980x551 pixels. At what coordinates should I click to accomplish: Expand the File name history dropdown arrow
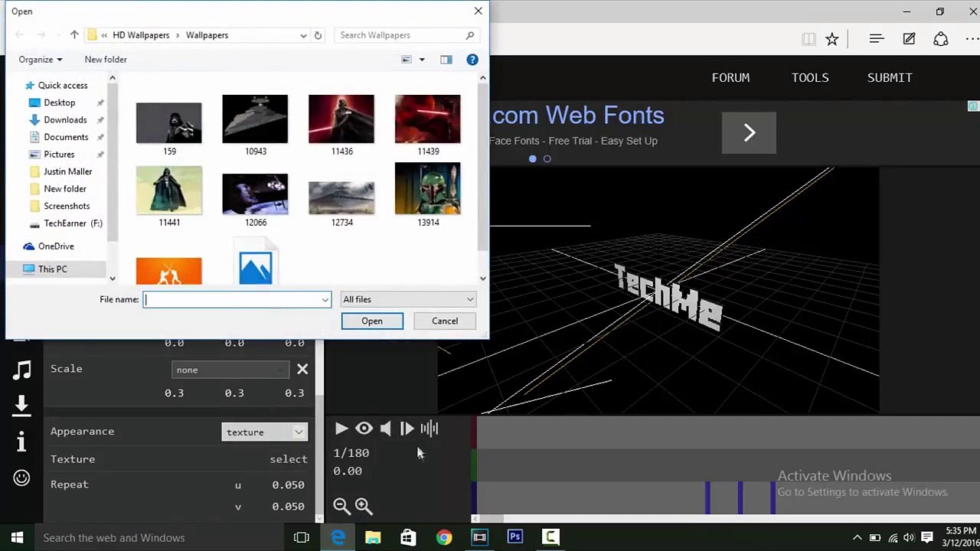[x=325, y=299]
